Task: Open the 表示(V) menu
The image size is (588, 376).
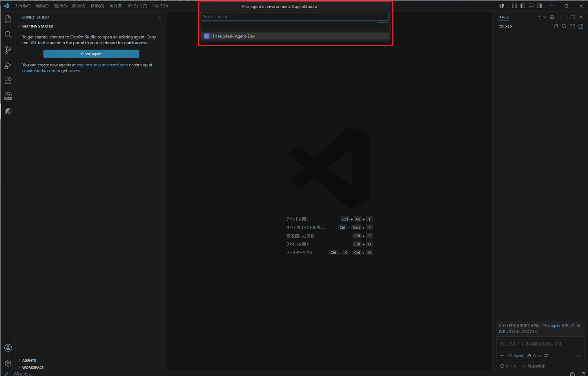Action: (x=78, y=6)
